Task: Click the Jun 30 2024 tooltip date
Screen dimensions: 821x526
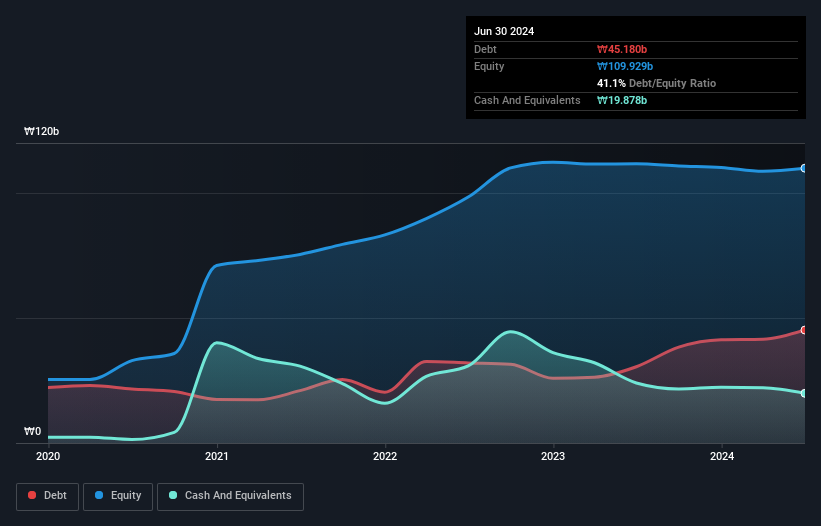Action: pos(504,31)
